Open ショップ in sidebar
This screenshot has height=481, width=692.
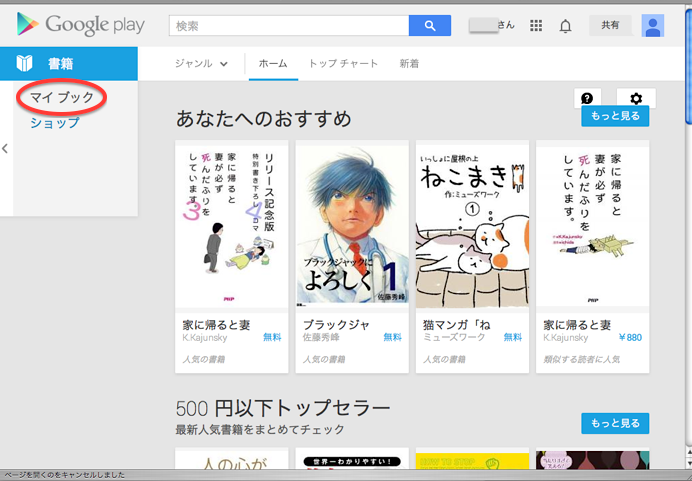tap(55, 122)
